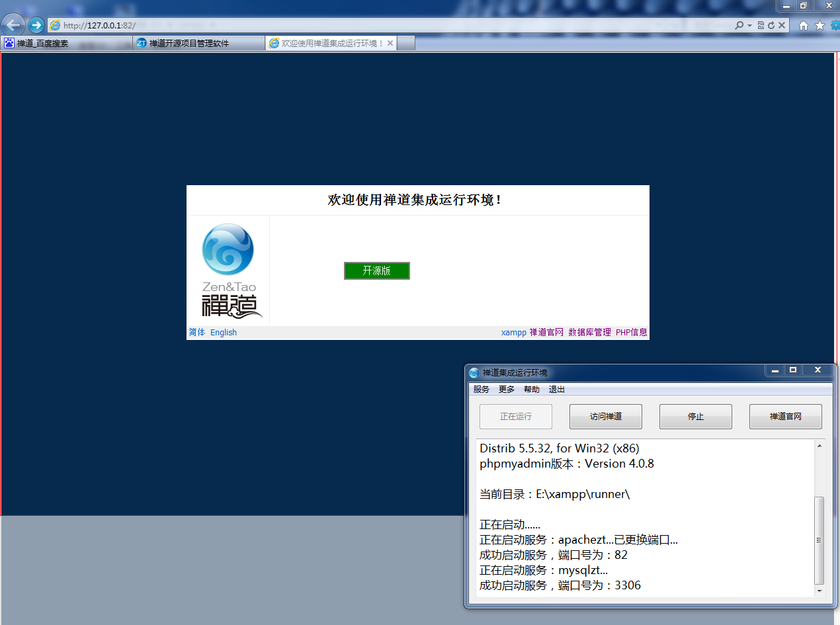Open the 数据库管理 link
Screen dimensions: 840x625
point(589,332)
